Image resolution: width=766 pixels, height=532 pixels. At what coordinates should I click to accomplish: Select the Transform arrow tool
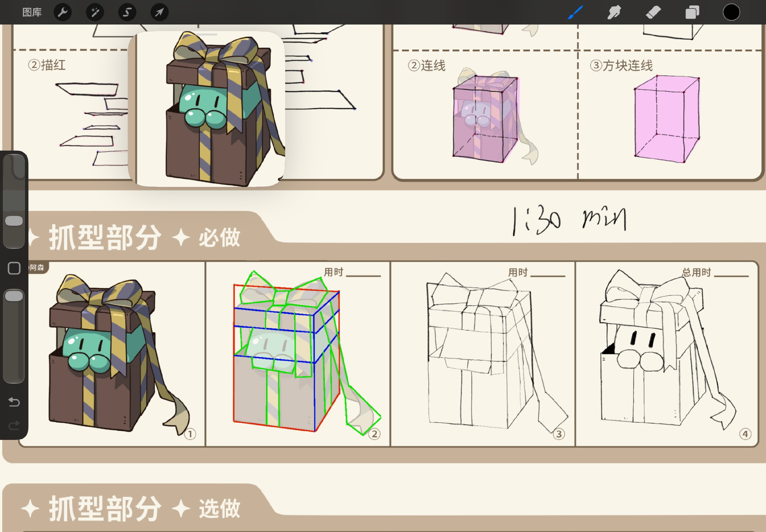pos(159,12)
